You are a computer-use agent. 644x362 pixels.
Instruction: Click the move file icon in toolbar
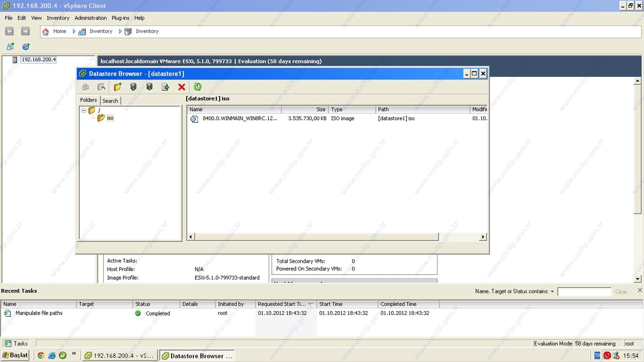(x=165, y=87)
